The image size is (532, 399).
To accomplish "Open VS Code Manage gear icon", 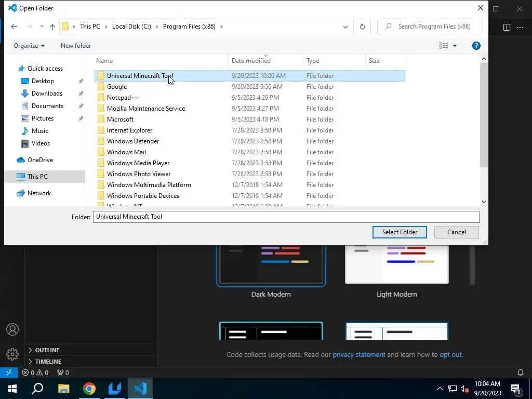I will coord(12,354).
